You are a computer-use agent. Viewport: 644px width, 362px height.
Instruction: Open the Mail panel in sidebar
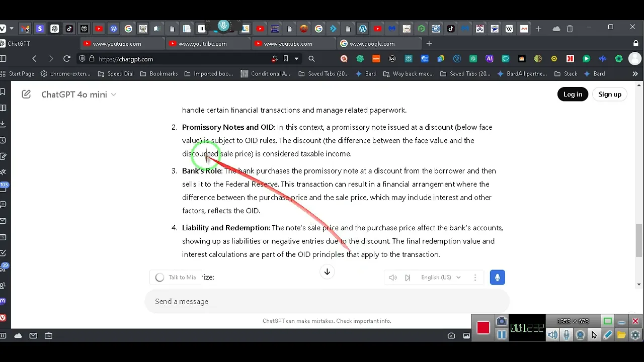coord(3,221)
